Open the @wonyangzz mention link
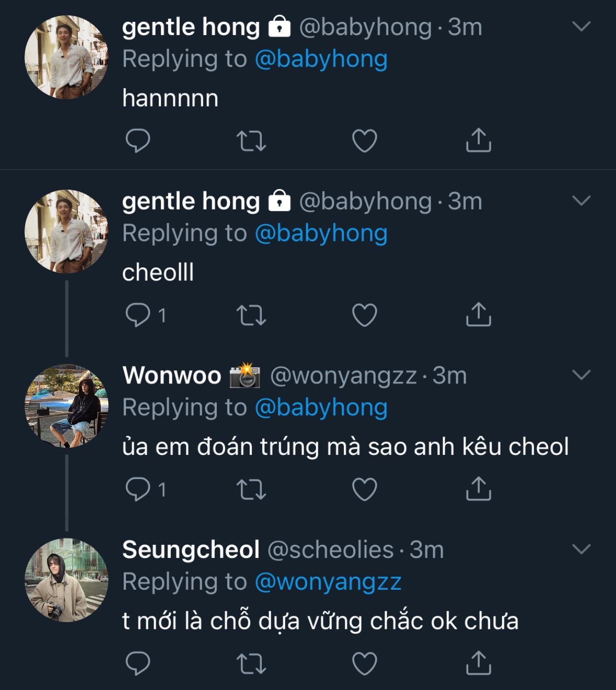The height and width of the screenshot is (690, 616). tap(328, 582)
